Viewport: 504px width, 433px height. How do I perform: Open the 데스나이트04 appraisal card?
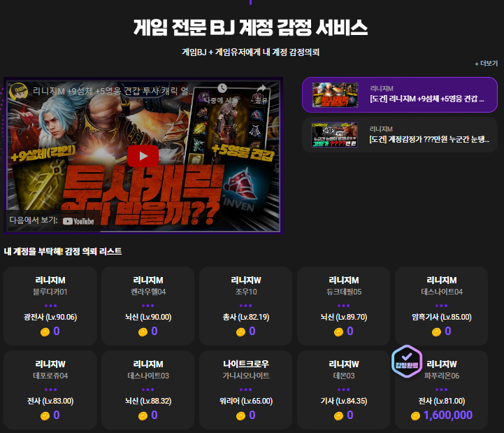tap(441, 306)
